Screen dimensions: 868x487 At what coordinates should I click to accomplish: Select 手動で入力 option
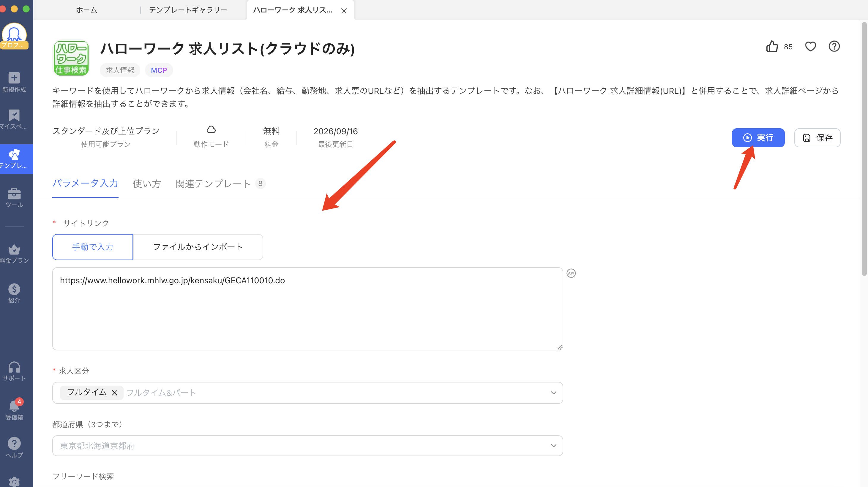[93, 247]
